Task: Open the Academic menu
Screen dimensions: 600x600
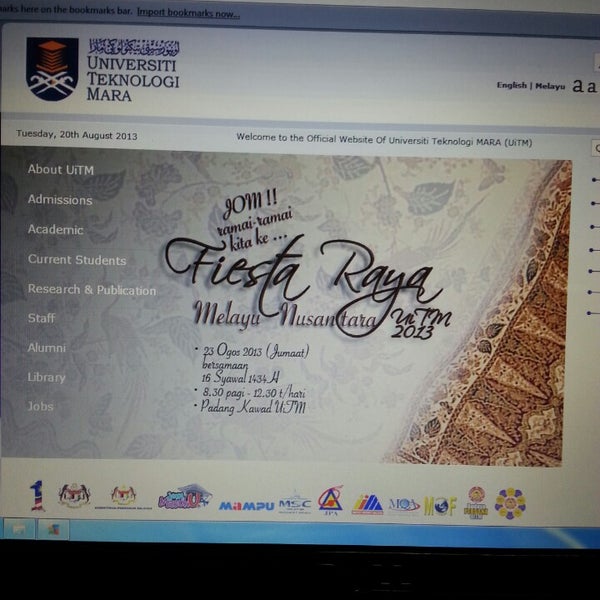Action: click(x=55, y=229)
